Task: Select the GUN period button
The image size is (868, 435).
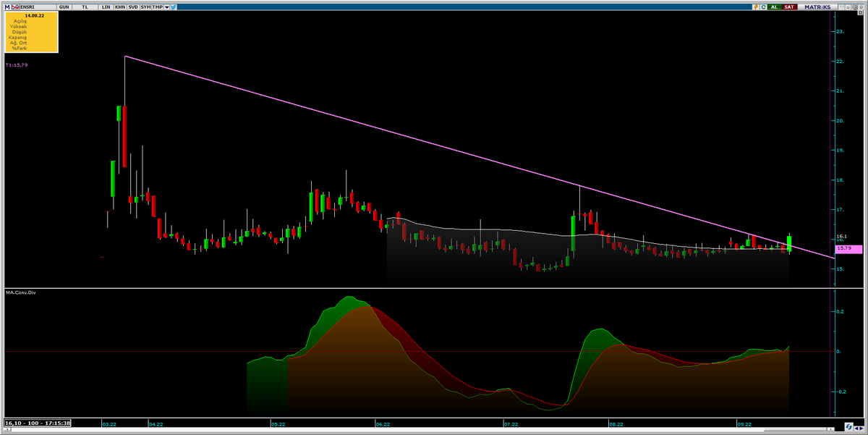Action: [64, 7]
